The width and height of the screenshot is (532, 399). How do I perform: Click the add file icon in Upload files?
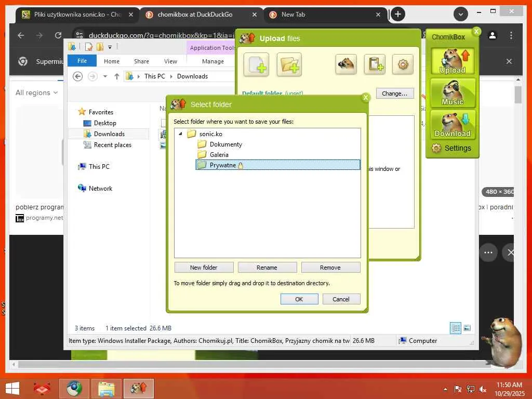coord(256,64)
